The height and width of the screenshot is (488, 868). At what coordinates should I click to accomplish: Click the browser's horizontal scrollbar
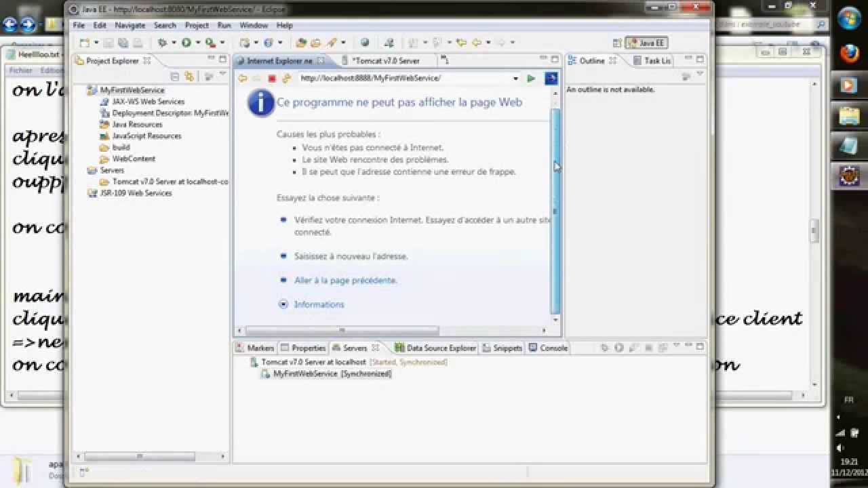(342, 331)
